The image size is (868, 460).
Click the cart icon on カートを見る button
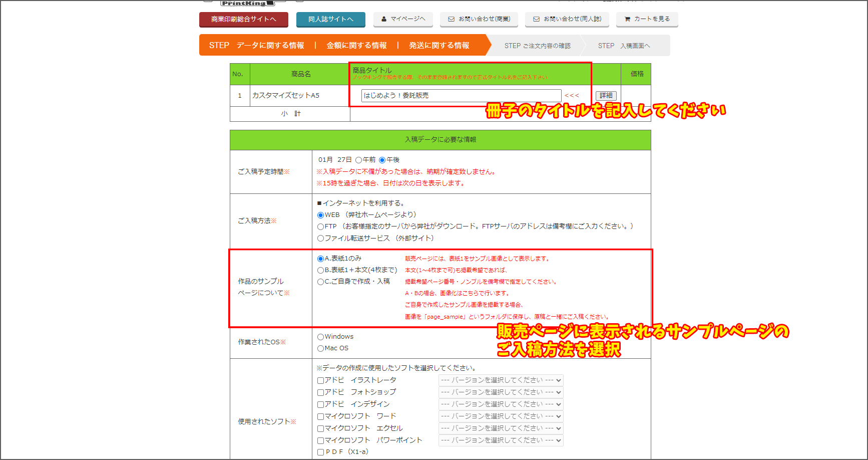tap(627, 20)
